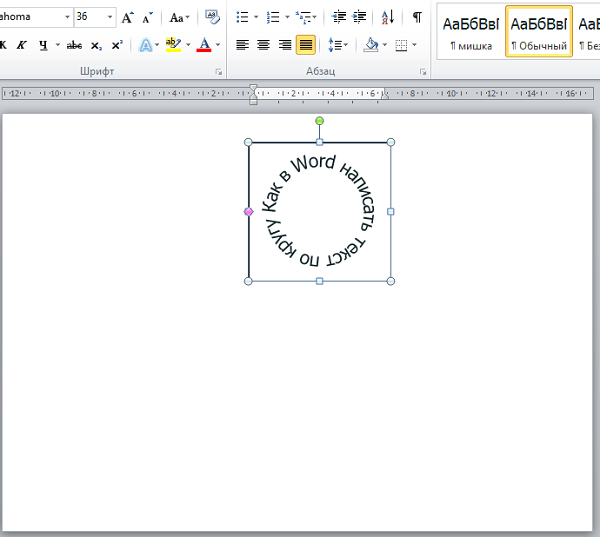Open the bulleted list style dropdown
Screen dimensions: 600x537
point(256,17)
